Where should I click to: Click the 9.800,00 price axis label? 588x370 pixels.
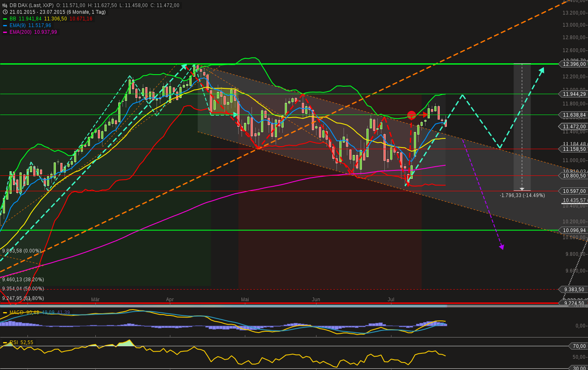[575, 254]
